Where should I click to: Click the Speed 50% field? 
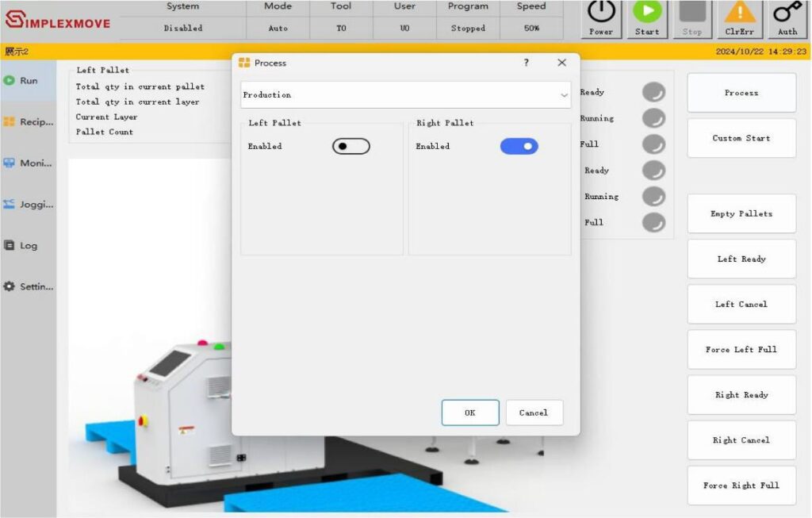531,29
